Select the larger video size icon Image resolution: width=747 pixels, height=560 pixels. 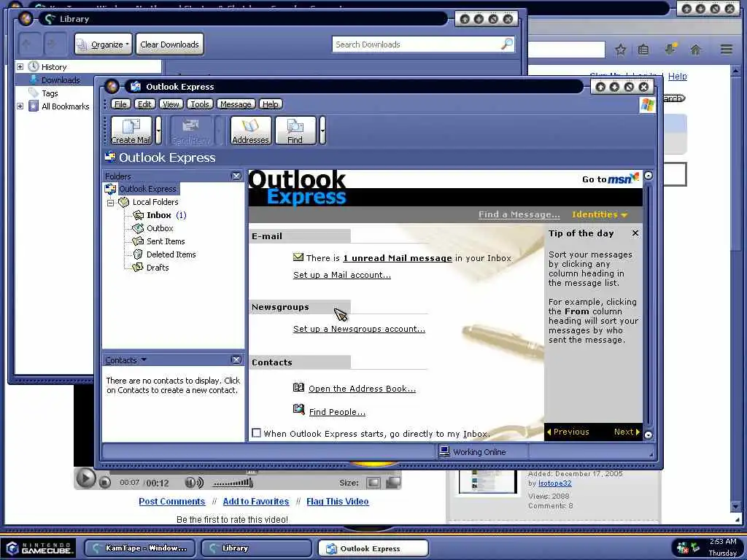pyautogui.click(x=393, y=483)
